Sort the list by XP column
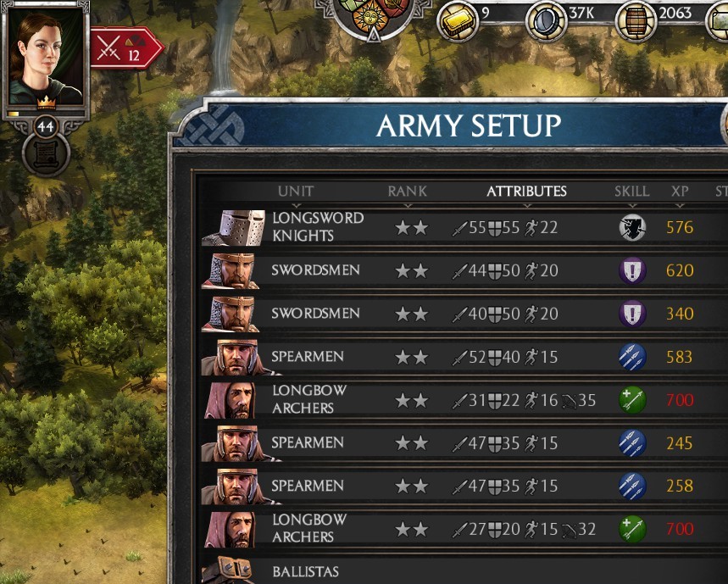The width and height of the screenshot is (728, 584). tap(680, 192)
